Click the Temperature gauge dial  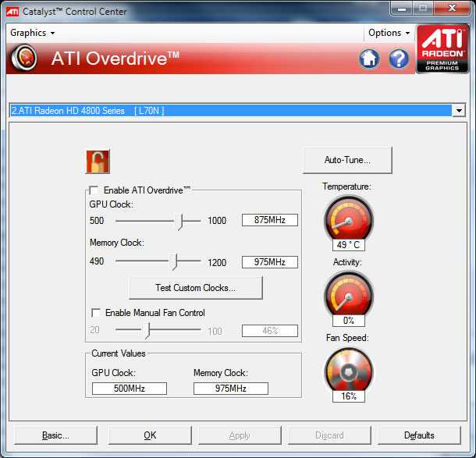pos(349,218)
